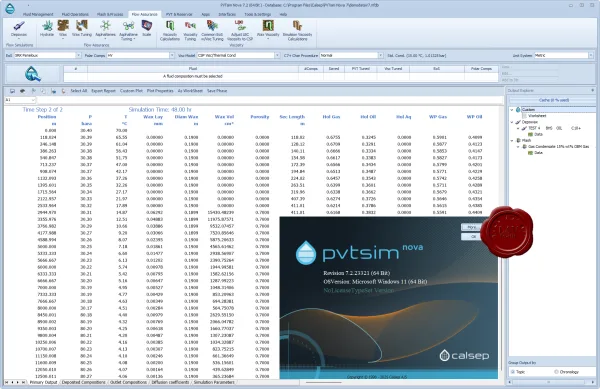Image resolution: width=600 pixels, height=389 pixels.
Task: Pin the Output Explorer panel
Action: point(593,91)
